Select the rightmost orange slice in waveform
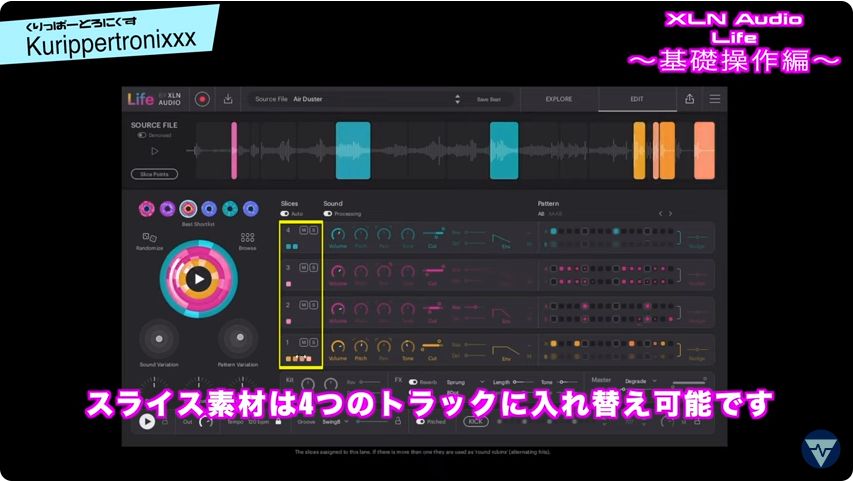Screen dimensions: 853x481 (704, 151)
